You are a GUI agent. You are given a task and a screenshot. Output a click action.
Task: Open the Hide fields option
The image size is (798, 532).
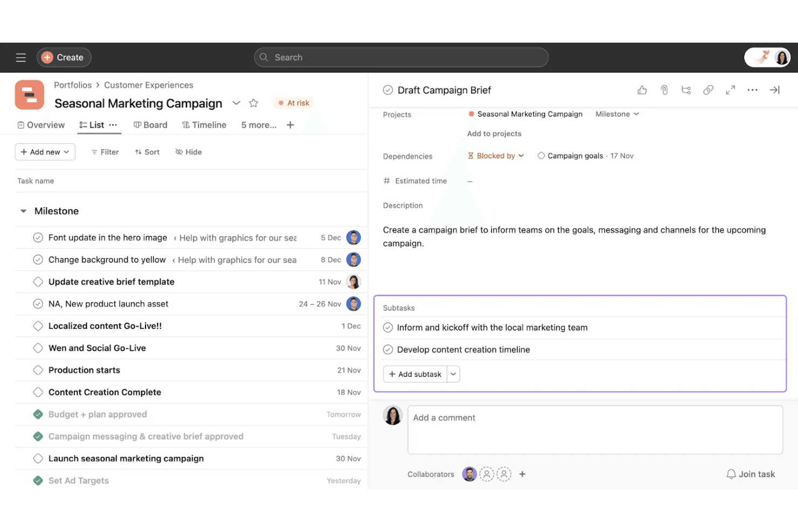tap(189, 152)
